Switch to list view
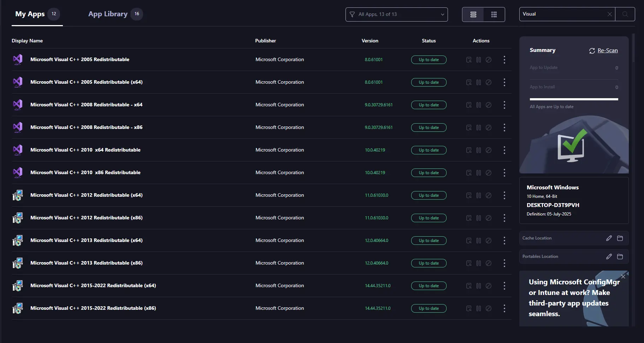This screenshot has height=343, width=644. 473,14
